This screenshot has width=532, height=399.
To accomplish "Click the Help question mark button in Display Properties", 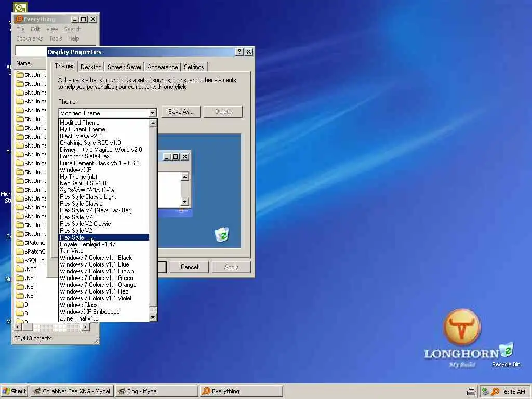I will [239, 51].
